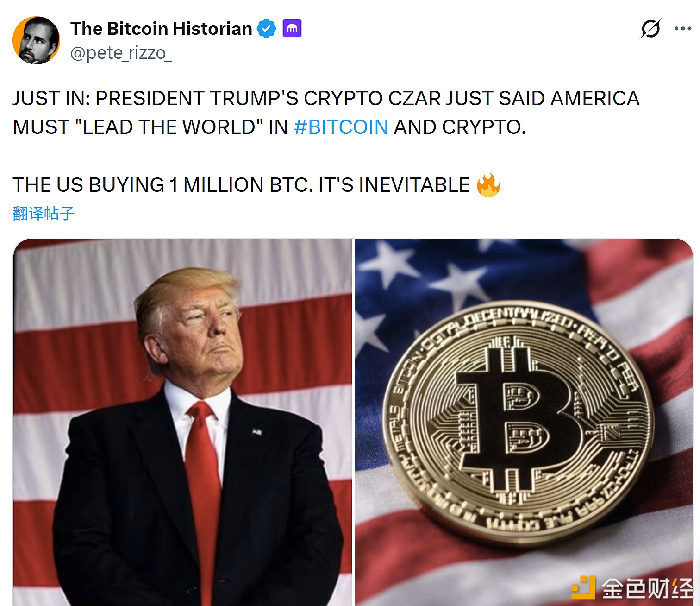The height and width of the screenshot is (606, 700).
Task: Follow the #BITCOIN hashtag link
Action: [341, 127]
